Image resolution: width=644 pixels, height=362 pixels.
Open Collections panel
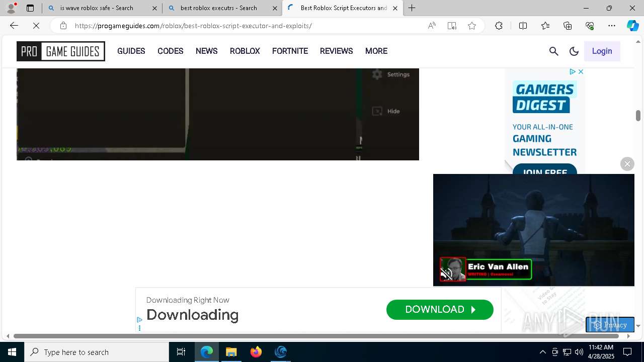(568, 26)
